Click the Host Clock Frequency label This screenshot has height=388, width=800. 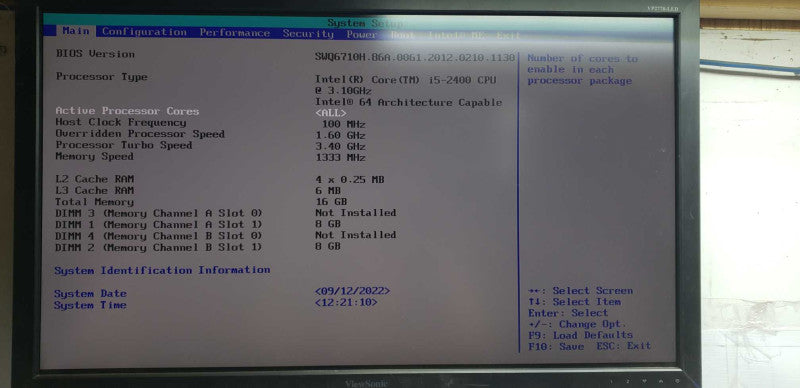coord(121,122)
